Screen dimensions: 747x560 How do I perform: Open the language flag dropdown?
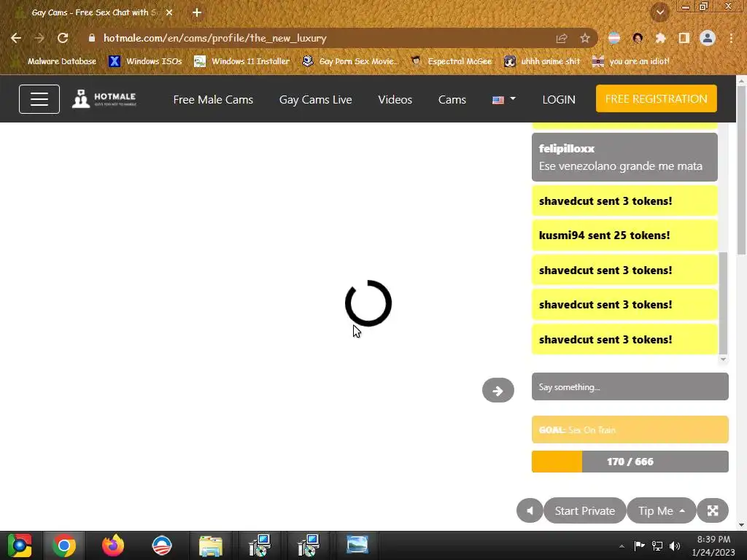point(503,99)
